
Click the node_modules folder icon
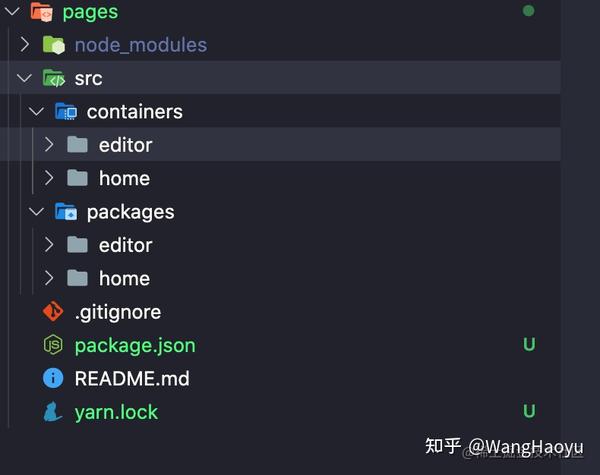click(x=54, y=45)
